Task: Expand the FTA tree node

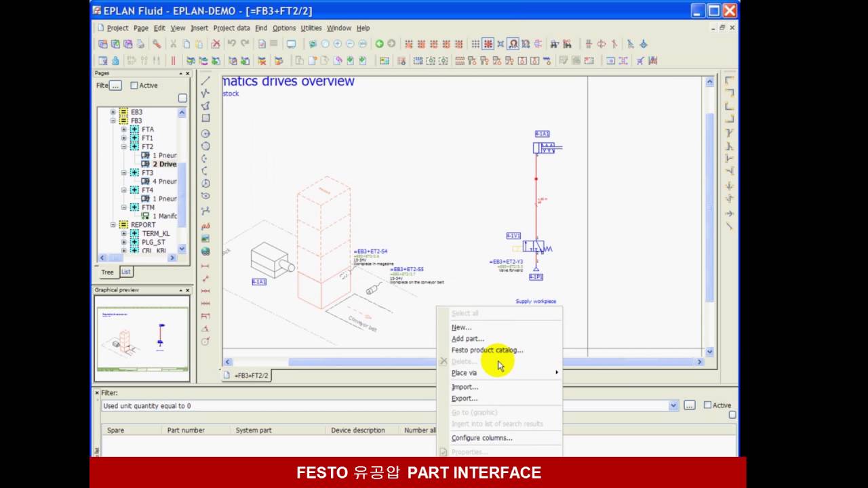Action: pyautogui.click(x=124, y=129)
